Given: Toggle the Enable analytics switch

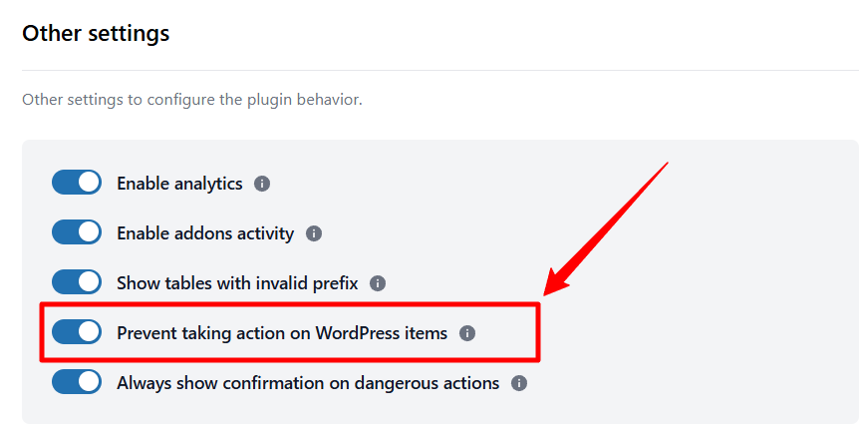Looking at the screenshot, I should click(x=77, y=183).
